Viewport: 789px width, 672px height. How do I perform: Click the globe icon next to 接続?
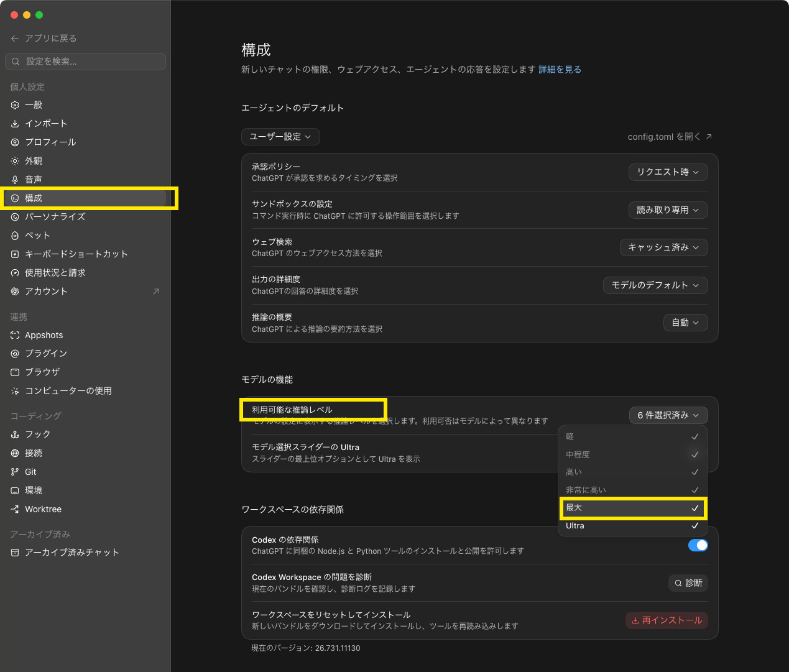click(15, 453)
